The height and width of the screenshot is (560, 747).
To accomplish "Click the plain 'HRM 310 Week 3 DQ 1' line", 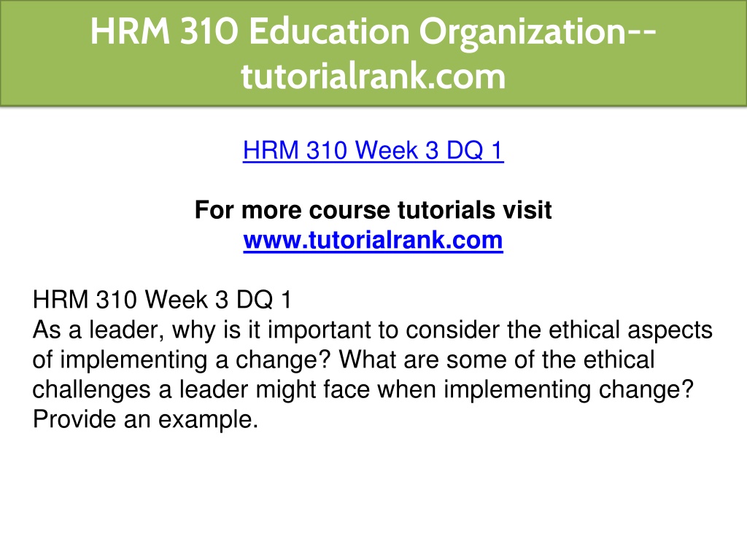I will click(162, 300).
